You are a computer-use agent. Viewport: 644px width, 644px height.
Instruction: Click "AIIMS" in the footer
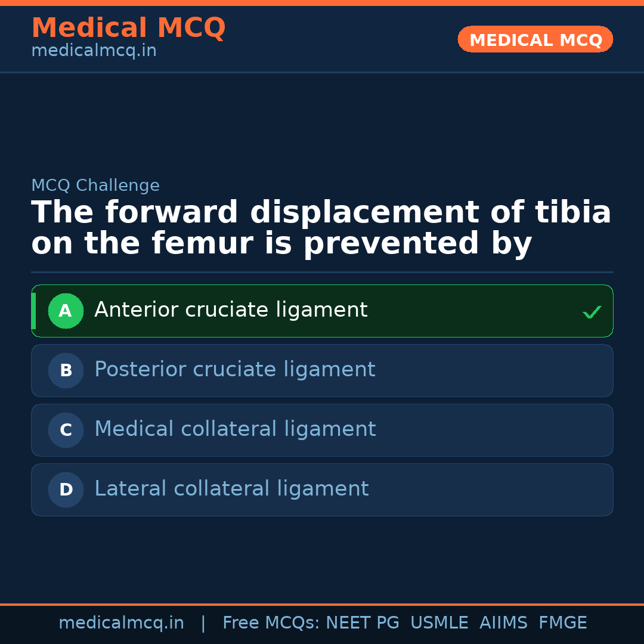coord(503,623)
